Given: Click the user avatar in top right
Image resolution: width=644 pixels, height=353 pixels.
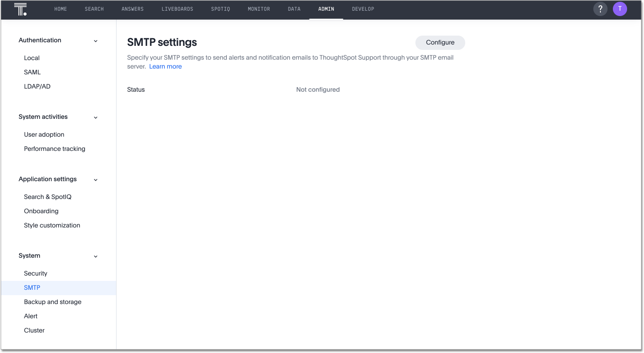Looking at the screenshot, I should pos(620,9).
